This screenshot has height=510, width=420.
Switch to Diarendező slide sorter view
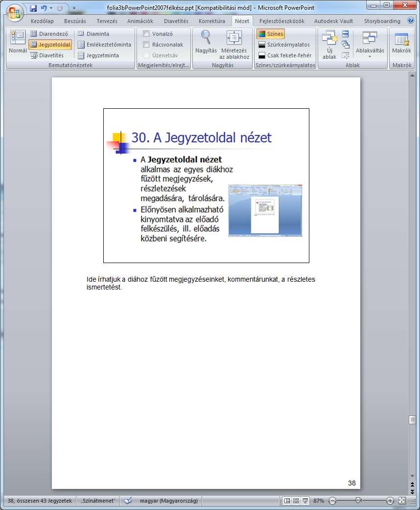coord(49,34)
